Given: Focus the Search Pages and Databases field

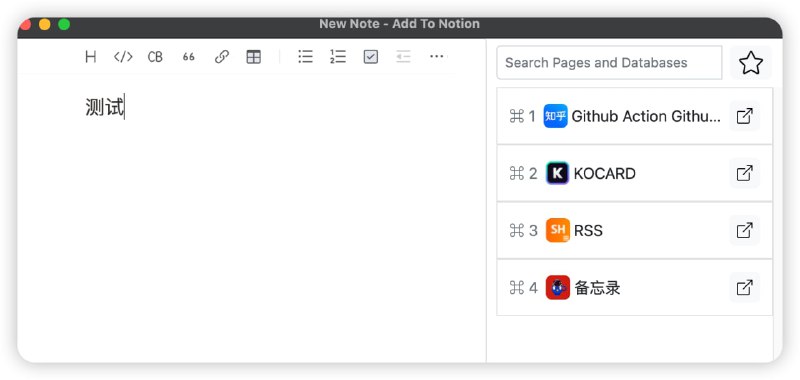Looking at the screenshot, I should point(609,63).
